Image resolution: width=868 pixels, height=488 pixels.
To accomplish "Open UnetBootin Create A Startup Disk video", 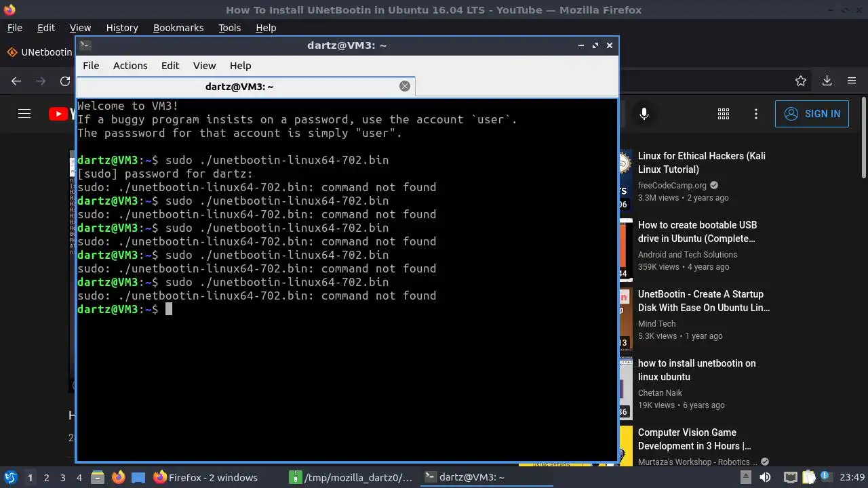I will coord(704,301).
